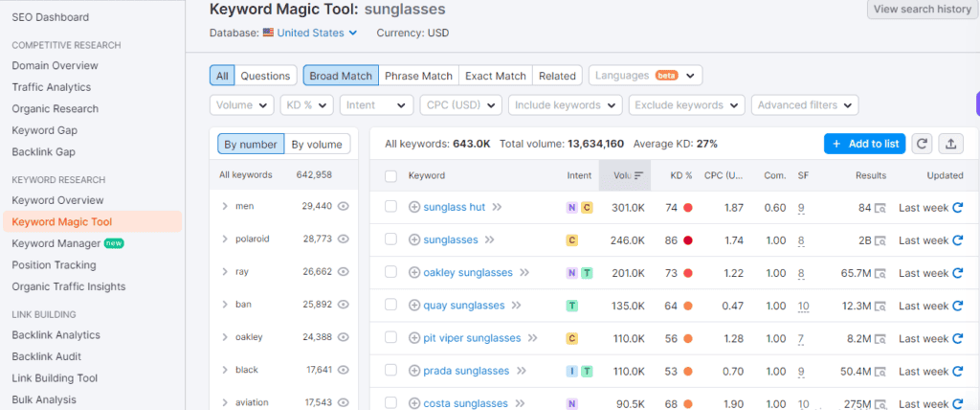980x410 pixels.
Task: Sort by Volume column icon
Action: click(x=638, y=175)
